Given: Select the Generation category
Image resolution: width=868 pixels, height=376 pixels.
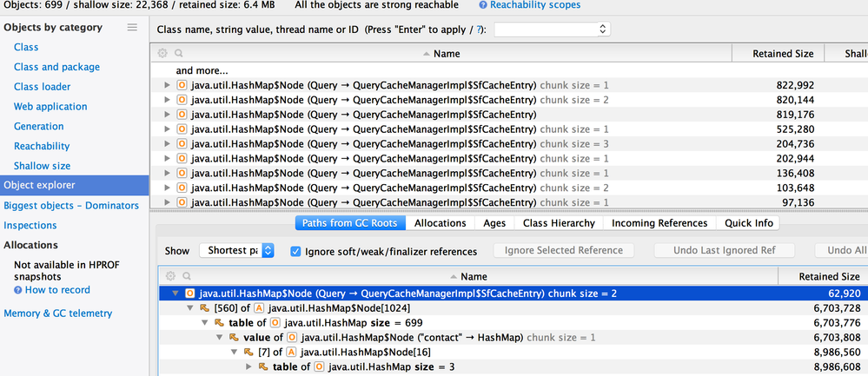Looking at the screenshot, I should 39,127.
